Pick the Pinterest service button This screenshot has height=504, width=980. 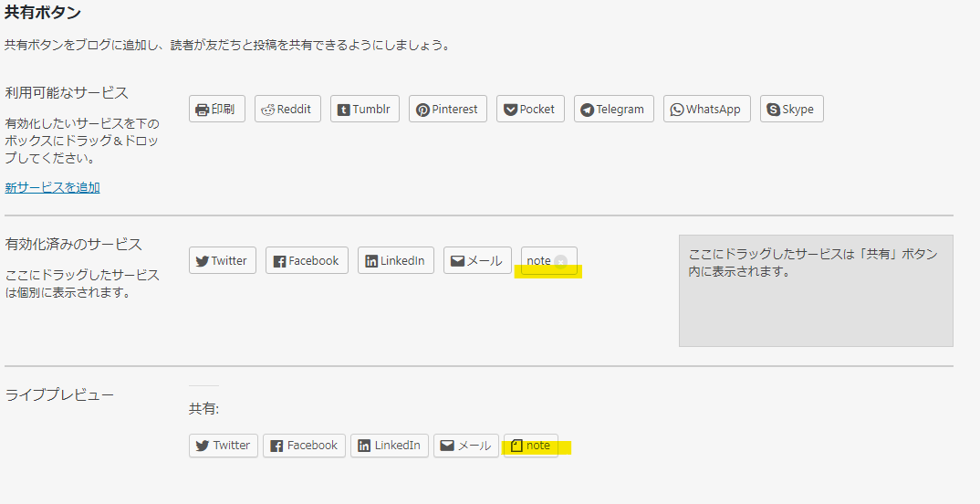447,109
